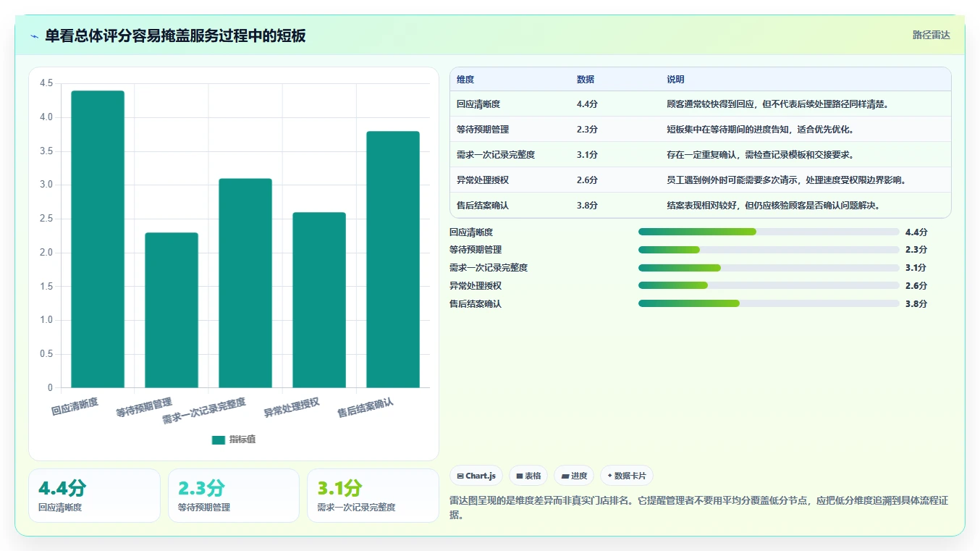Click the icon in the 进度 chip

tap(565, 476)
